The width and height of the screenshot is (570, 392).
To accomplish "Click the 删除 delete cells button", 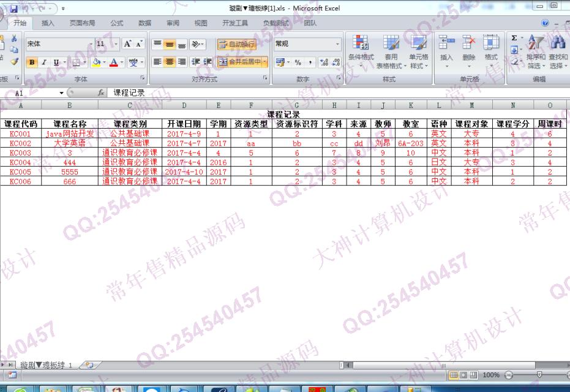I will click(469, 51).
